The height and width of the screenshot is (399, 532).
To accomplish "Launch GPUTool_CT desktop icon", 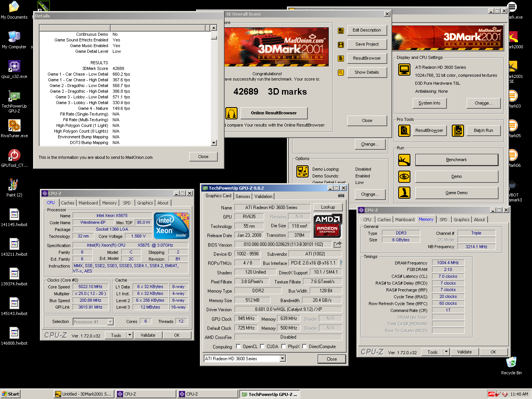I will pos(14,158).
